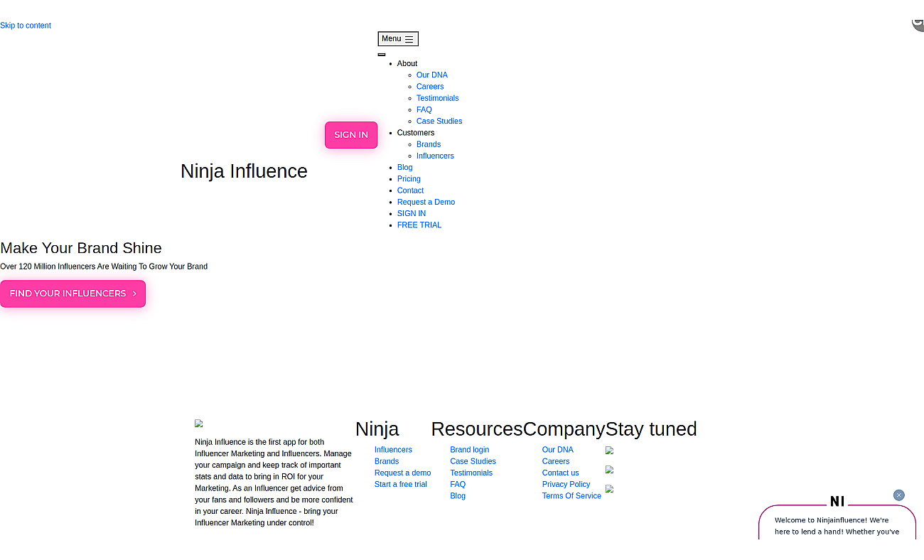Click SIGN IN text link in menu

point(412,213)
